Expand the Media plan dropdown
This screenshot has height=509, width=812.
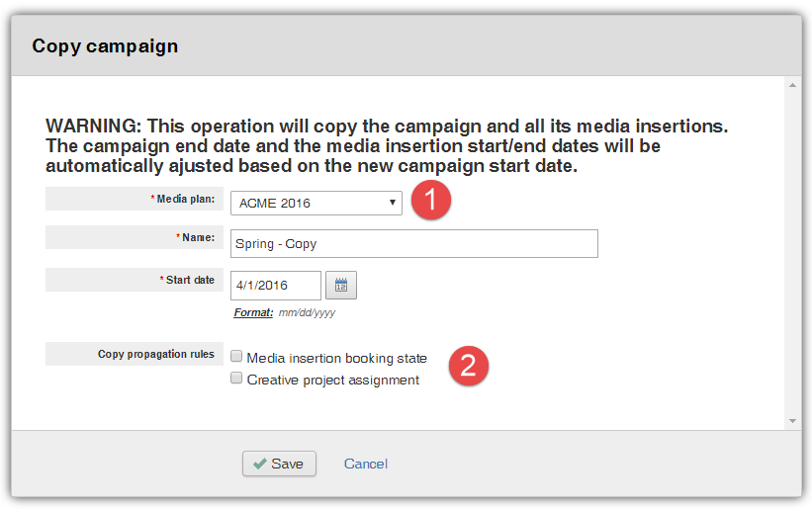point(316,203)
